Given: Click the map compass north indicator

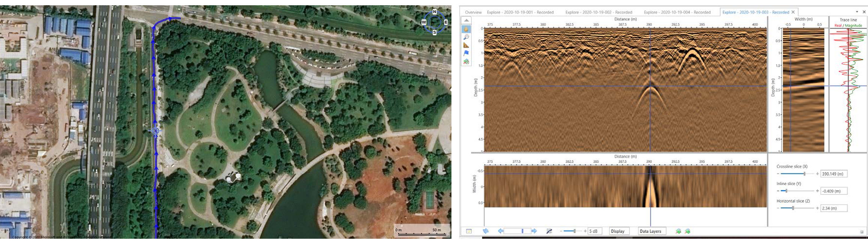Looking at the screenshot, I should click(x=435, y=12).
